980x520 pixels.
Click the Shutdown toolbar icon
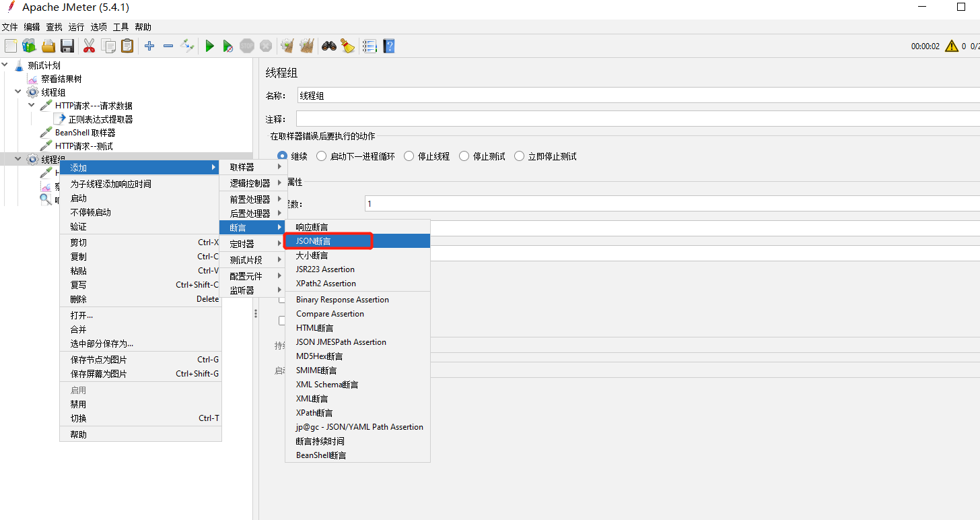pyautogui.click(x=266, y=46)
